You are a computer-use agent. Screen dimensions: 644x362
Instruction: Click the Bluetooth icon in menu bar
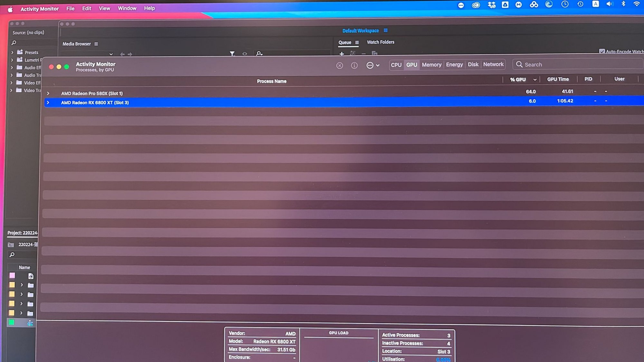pyautogui.click(x=623, y=4)
